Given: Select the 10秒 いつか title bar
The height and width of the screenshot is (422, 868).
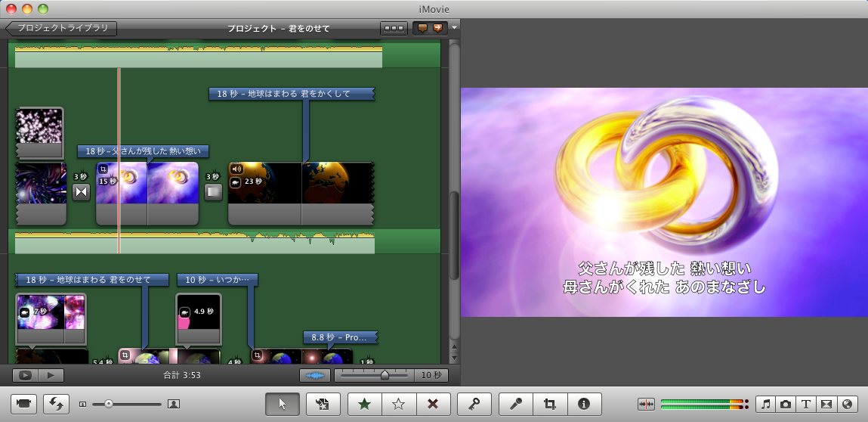Looking at the screenshot, I should pos(217,280).
